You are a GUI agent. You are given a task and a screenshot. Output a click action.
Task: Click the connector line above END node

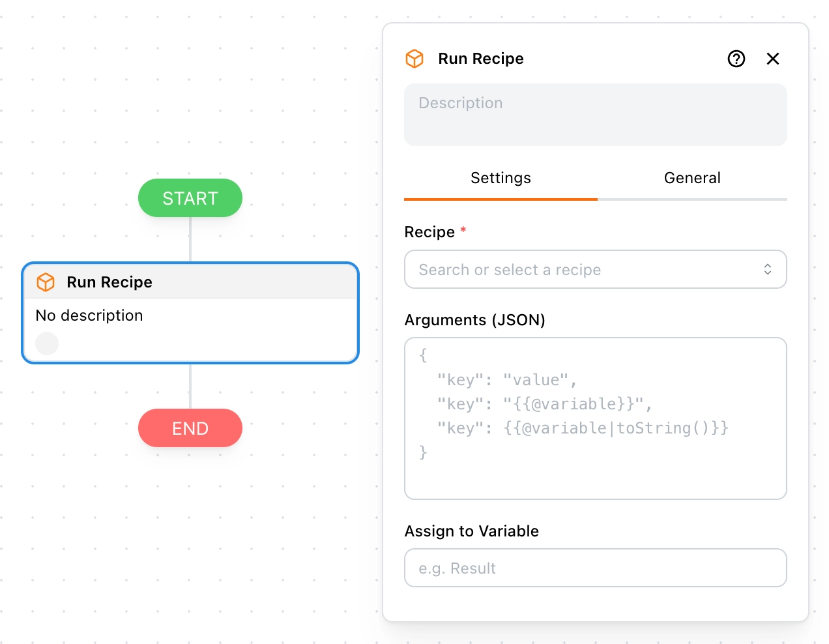point(190,386)
